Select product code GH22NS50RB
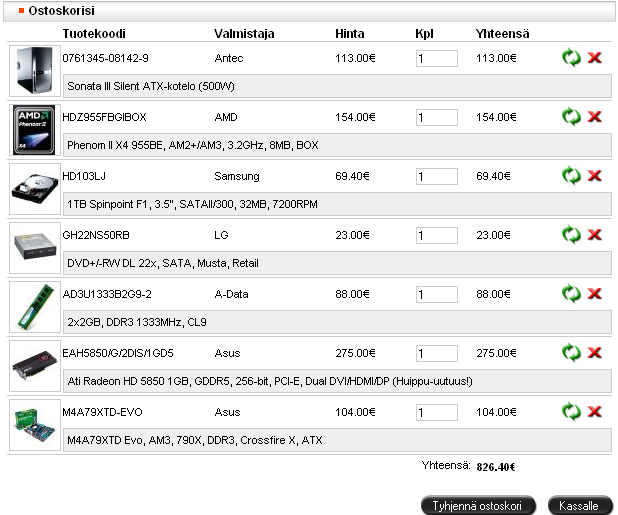Viewport: 618px width, 515px height. pyautogui.click(x=96, y=235)
